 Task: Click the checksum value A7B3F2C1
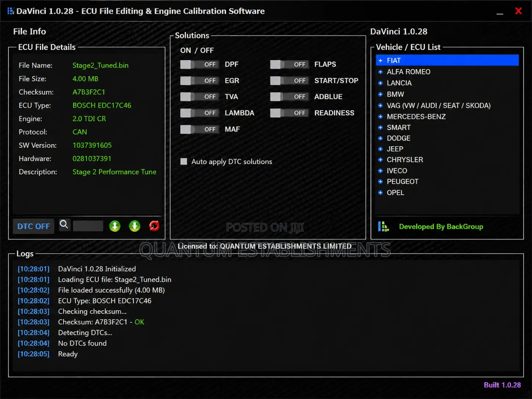[x=89, y=92]
